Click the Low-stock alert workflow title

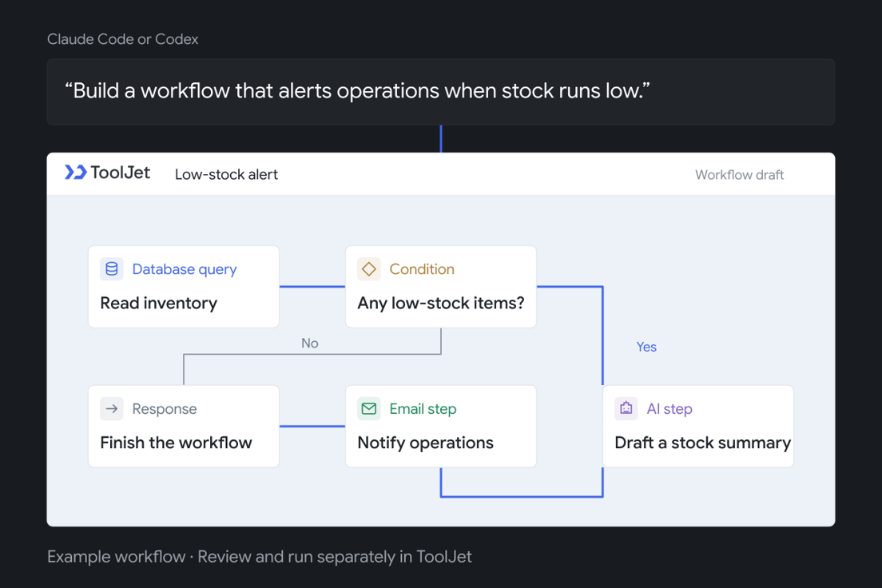[x=226, y=174]
